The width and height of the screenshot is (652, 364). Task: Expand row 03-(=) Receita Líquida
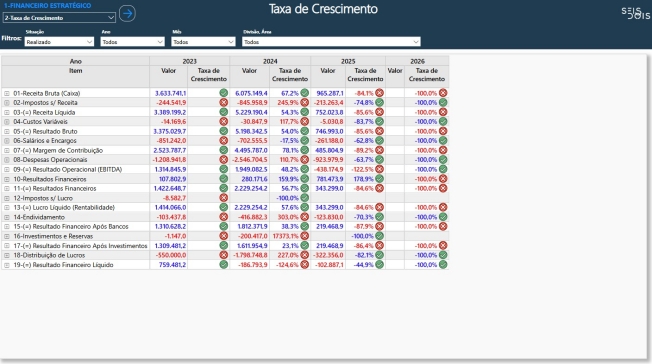point(7,112)
